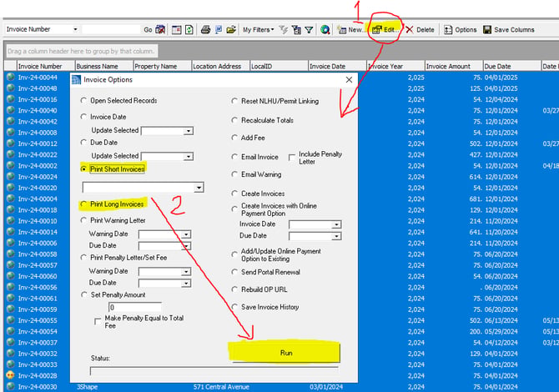Click the open folder toolbar icon
This screenshot has height=392, width=559.
231,29
